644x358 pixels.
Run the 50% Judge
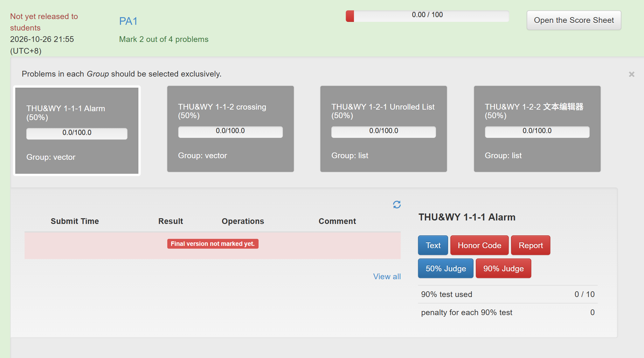pos(446,268)
